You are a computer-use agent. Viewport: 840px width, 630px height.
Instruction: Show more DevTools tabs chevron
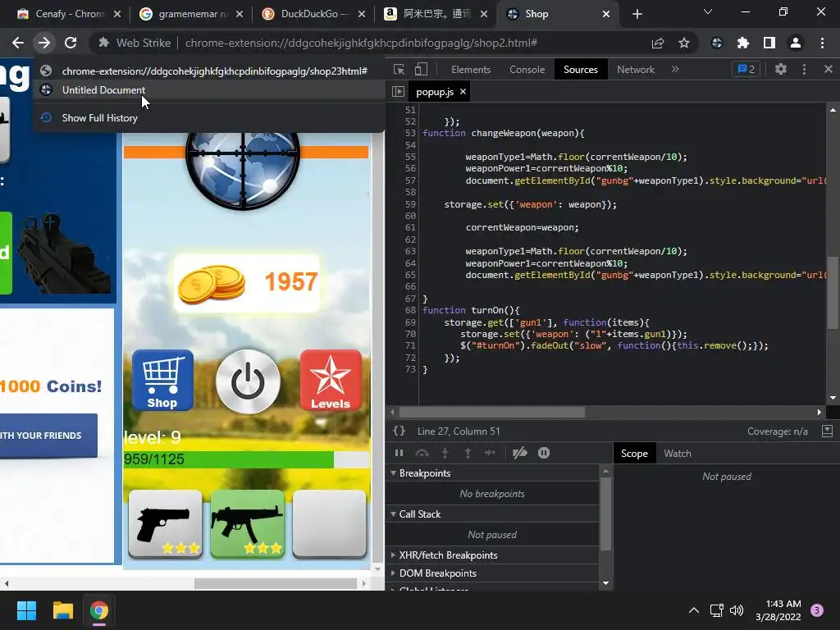tap(675, 70)
